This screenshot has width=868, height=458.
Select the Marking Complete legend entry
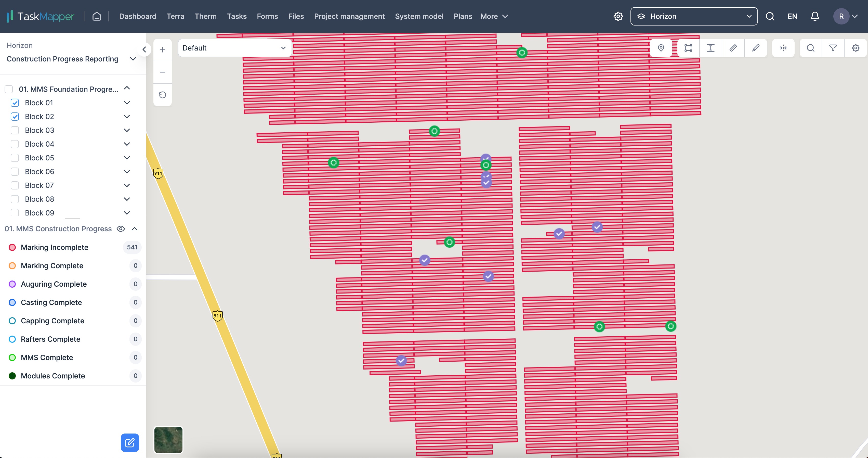[73, 266]
